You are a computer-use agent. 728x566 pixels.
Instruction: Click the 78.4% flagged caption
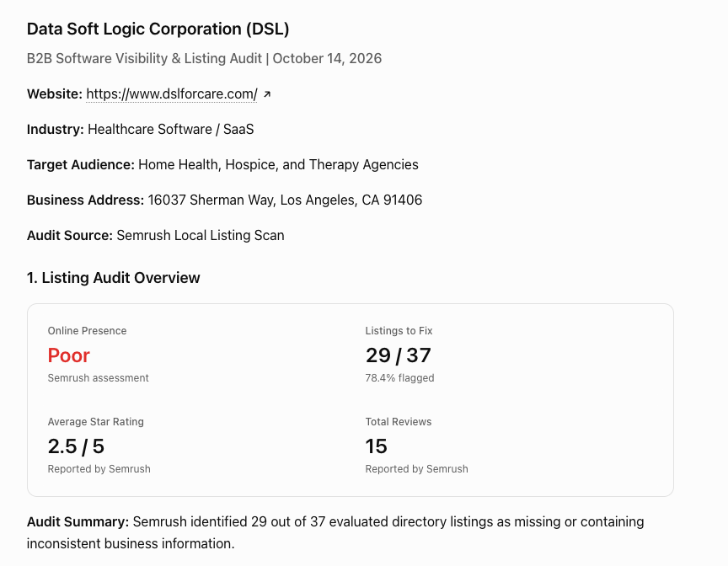click(399, 378)
